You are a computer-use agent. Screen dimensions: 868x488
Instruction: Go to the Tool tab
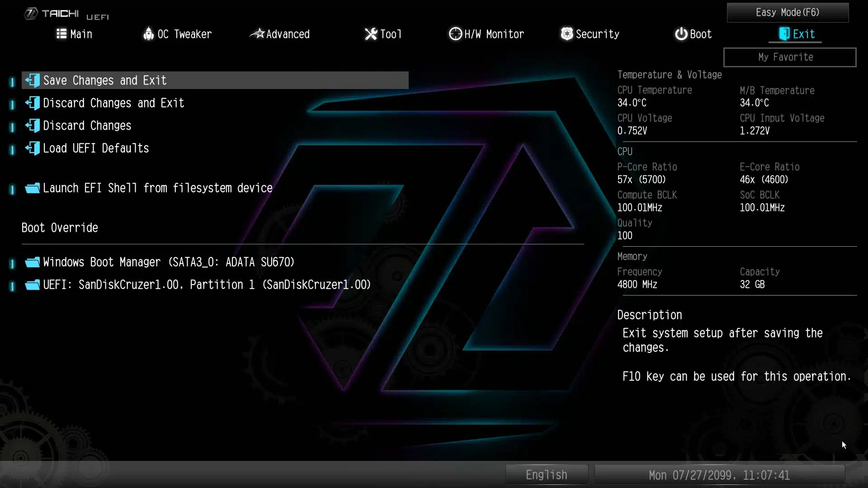(x=383, y=34)
